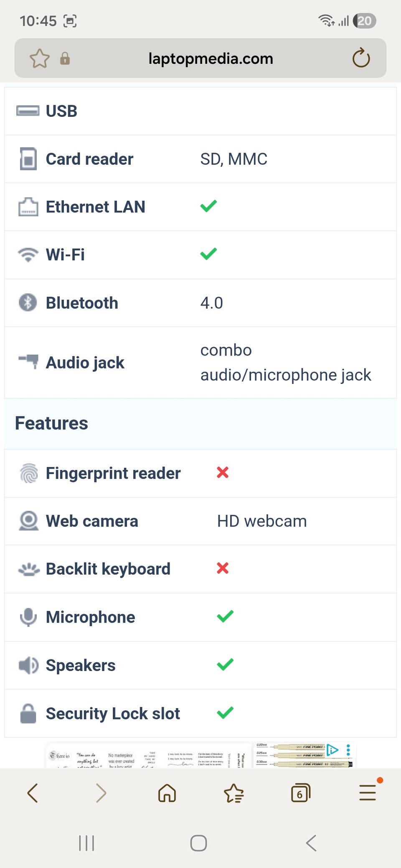
Task: Open the ad options three-dot menu
Action: (x=348, y=750)
